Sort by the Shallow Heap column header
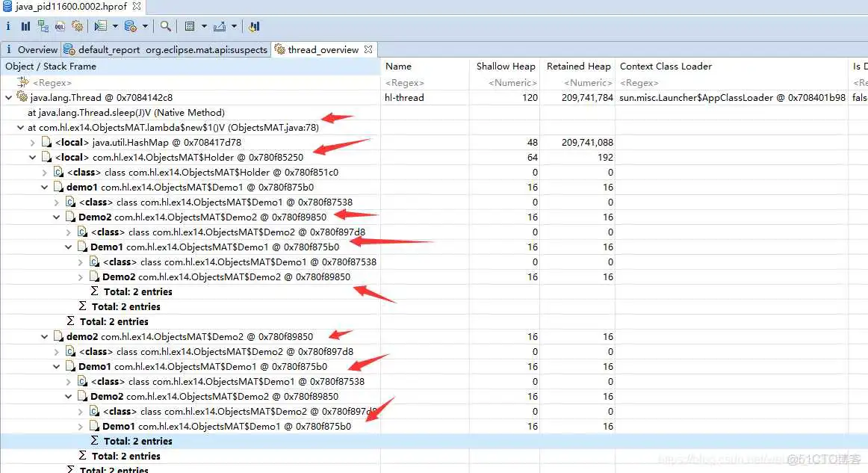Image resolution: width=868 pixels, height=473 pixels. coord(505,67)
